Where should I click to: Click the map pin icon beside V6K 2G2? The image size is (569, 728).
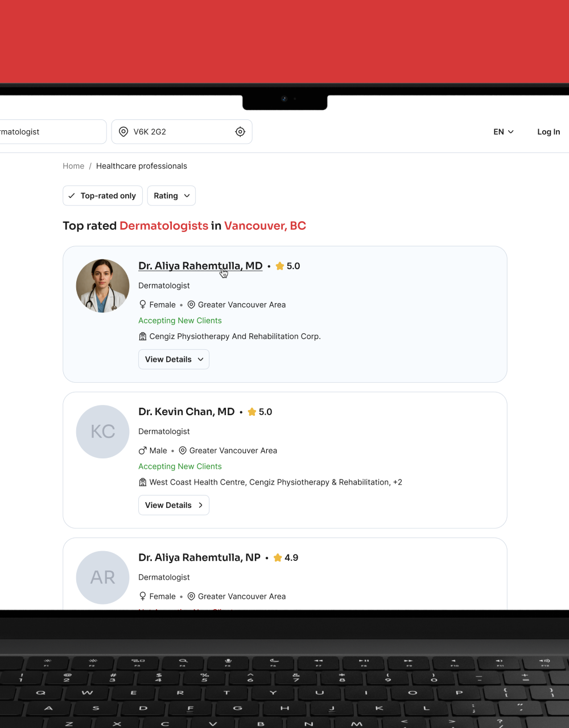123,132
